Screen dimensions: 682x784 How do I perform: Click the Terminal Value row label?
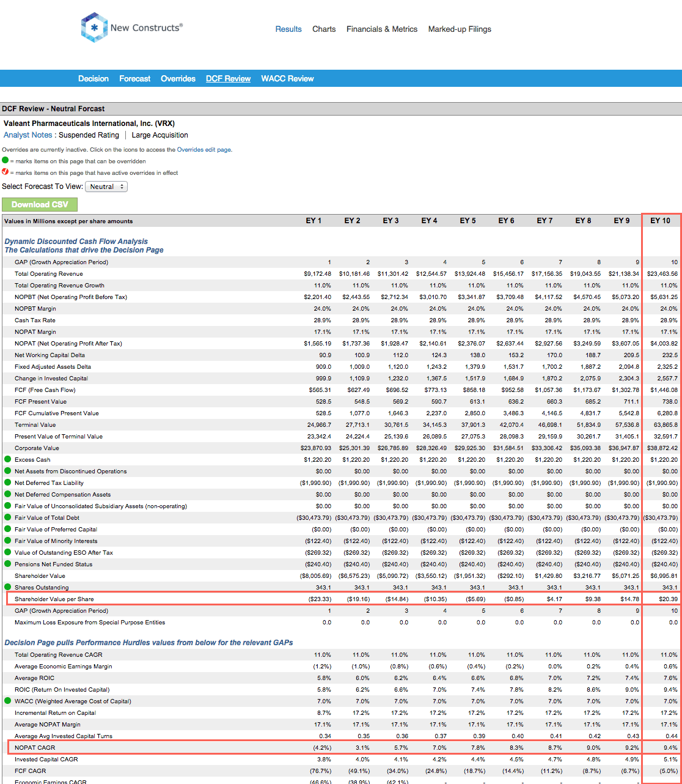(35, 424)
